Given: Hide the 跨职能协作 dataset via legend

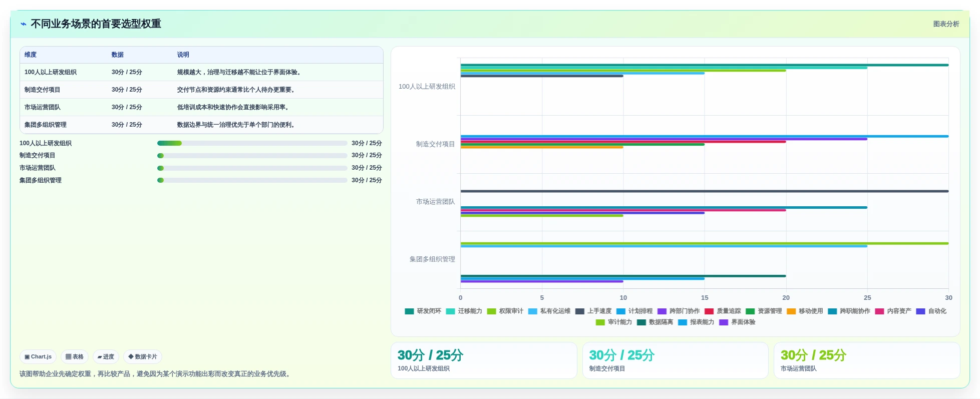Looking at the screenshot, I should point(849,311).
